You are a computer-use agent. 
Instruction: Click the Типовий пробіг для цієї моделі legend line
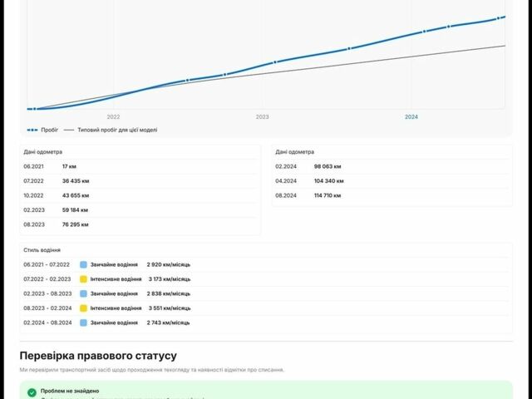(69, 130)
